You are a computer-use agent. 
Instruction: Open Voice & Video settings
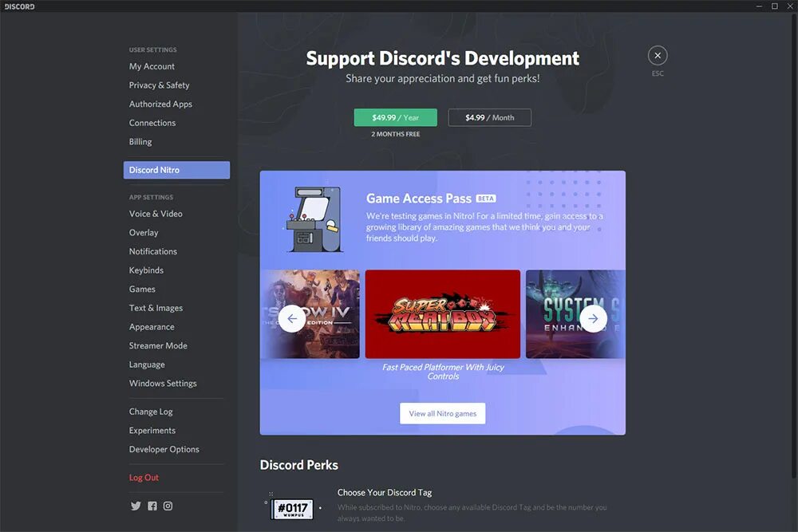156,214
